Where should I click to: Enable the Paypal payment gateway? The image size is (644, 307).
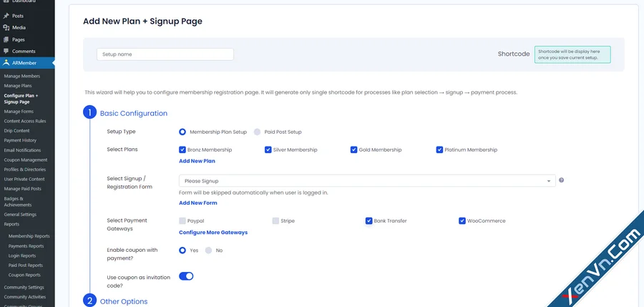[182, 220]
